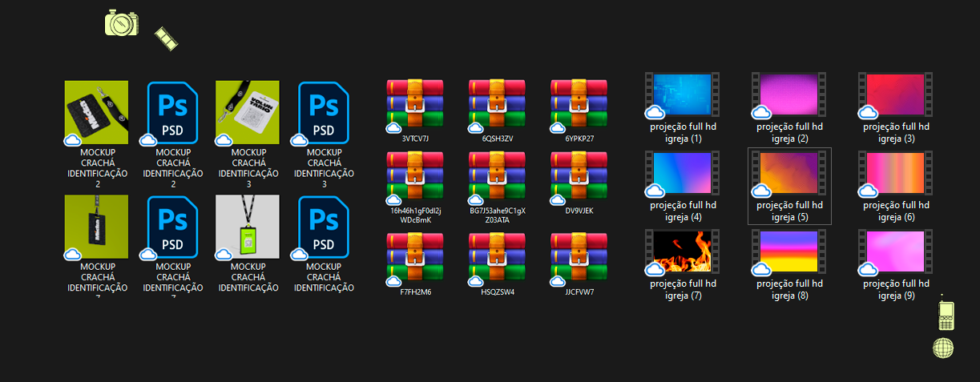This screenshot has width=980, height=382.
Task: Select the Mockup Crachá Identificação 7 PSD file
Action: 173,227
